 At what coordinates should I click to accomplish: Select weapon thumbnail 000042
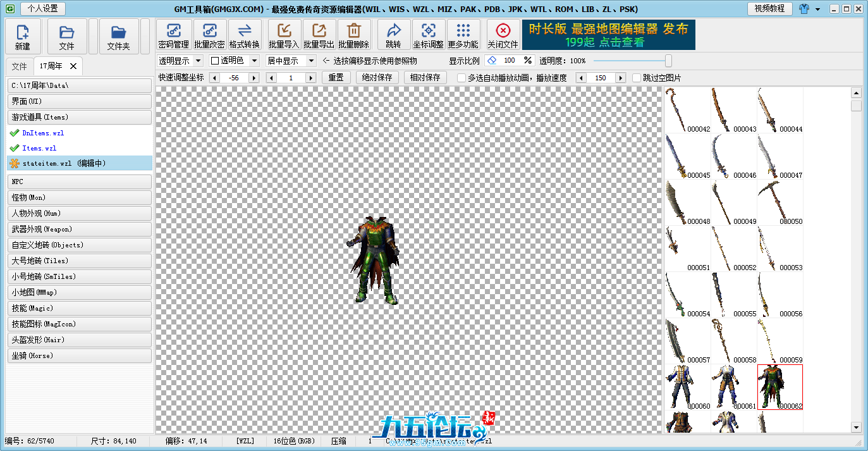tap(688, 110)
